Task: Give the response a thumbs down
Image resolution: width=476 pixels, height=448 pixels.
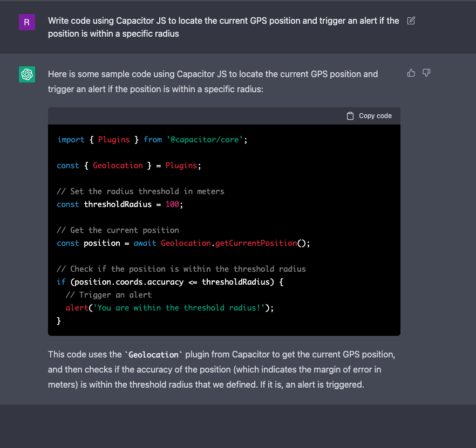Action: point(426,73)
